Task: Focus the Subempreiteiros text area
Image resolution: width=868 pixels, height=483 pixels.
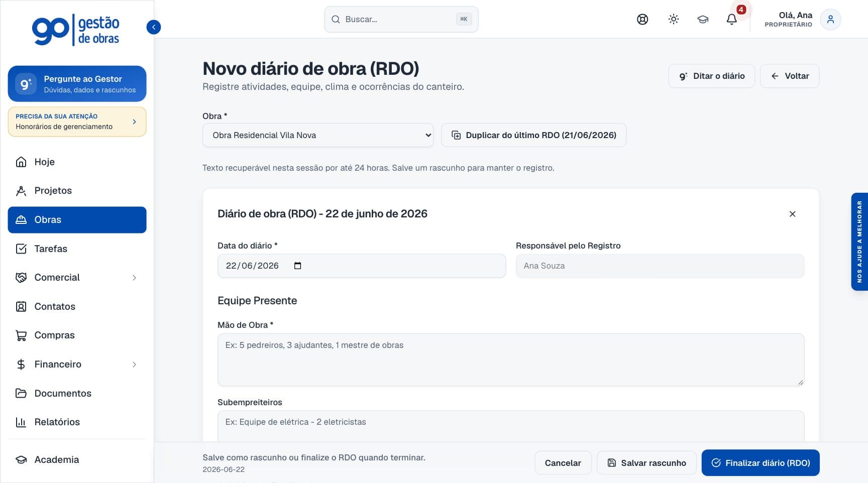Action: tap(510, 426)
